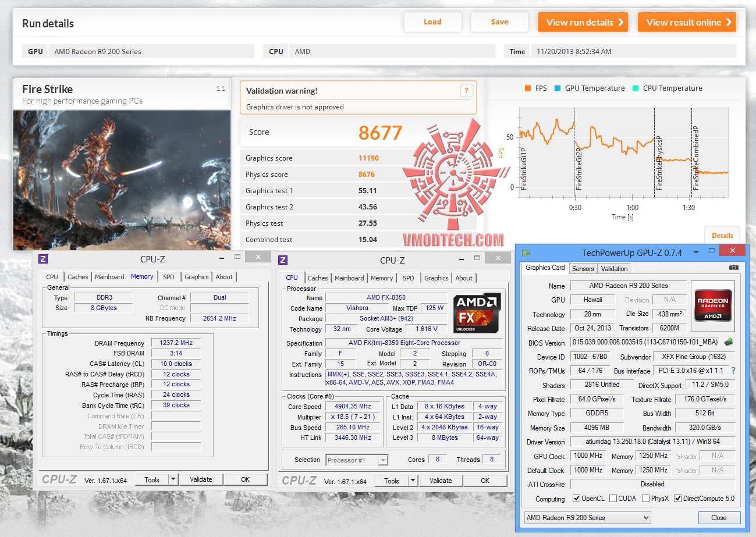Viewport: 756px width, 537px height.
Task: Open the Validation tab in GPU-Z
Action: [614, 269]
